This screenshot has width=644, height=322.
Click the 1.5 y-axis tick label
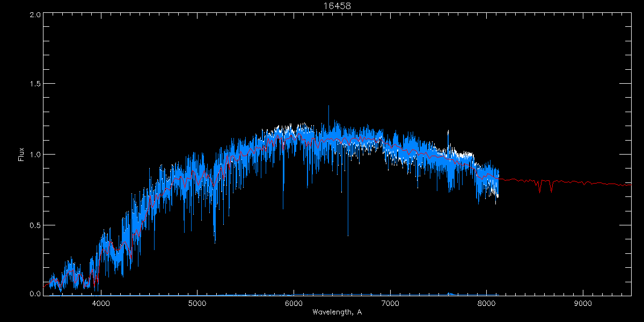(34, 84)
